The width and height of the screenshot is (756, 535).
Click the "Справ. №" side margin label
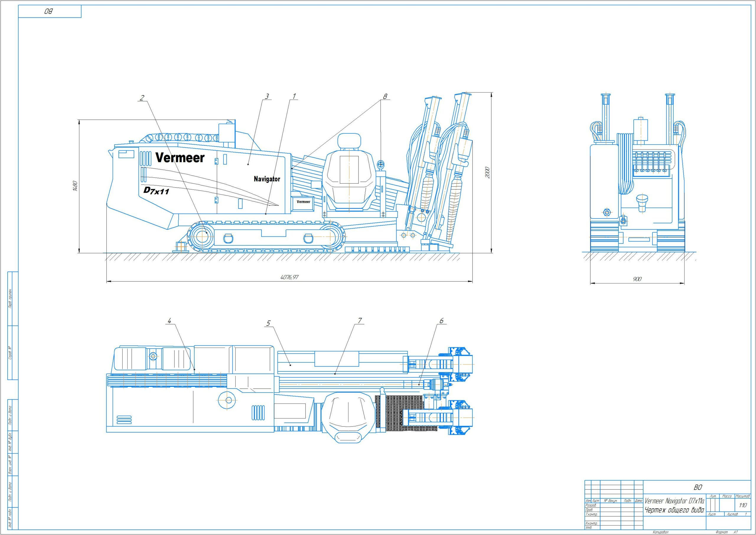coord(11,353)
